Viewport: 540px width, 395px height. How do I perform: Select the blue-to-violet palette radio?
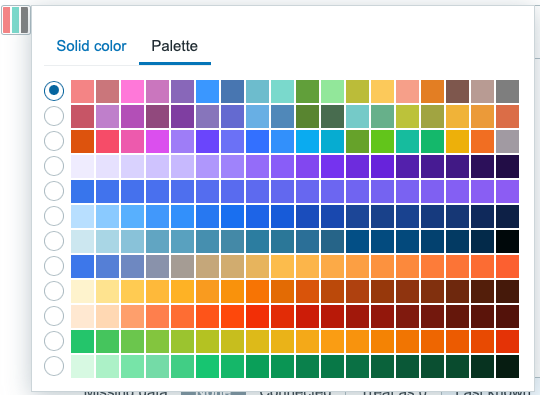pyautogui.click(x=54, y=191)
